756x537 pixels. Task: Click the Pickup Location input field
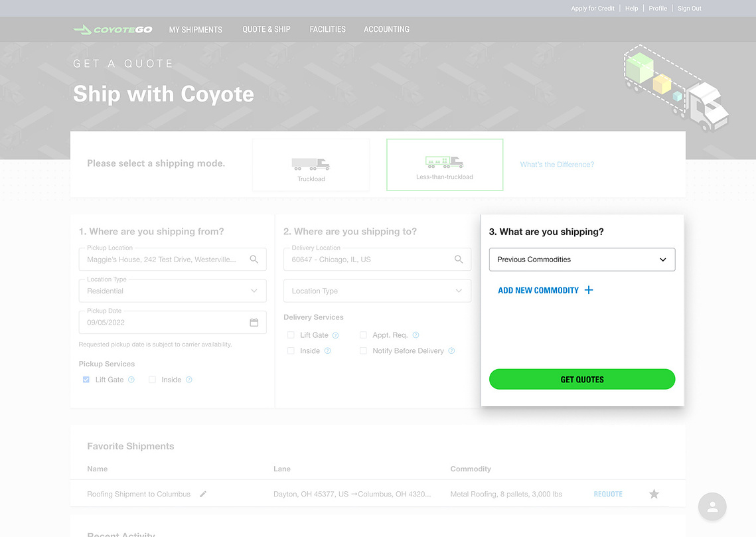pos(173,260)
